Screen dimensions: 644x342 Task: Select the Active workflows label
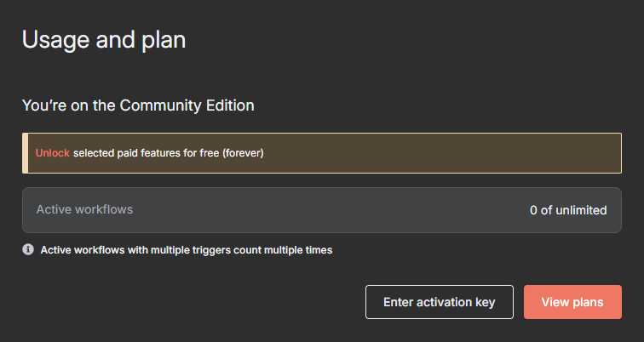(x=84, y=209)
